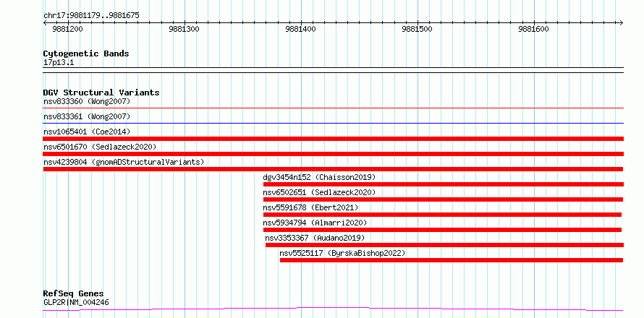This screenshot has width=644, height=318.
Task: Click the nsv5591678 (Ebert2021) variant label
Action: 310,207
